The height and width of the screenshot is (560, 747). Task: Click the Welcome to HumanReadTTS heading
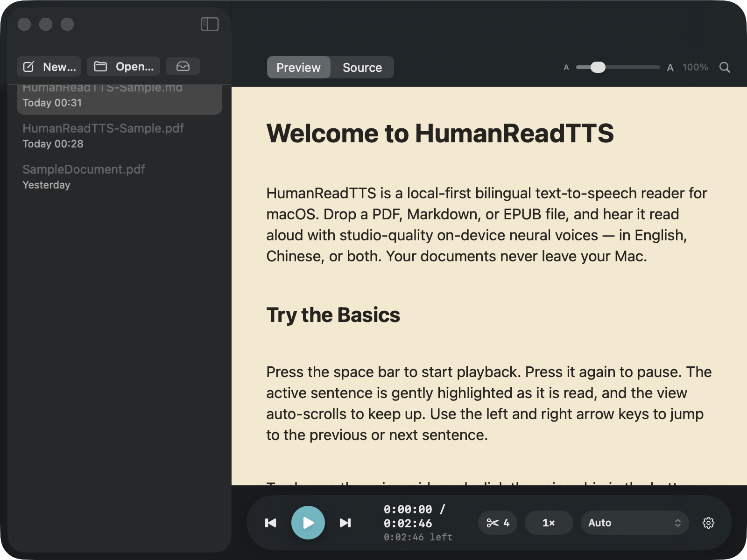[x=440, y=133]
